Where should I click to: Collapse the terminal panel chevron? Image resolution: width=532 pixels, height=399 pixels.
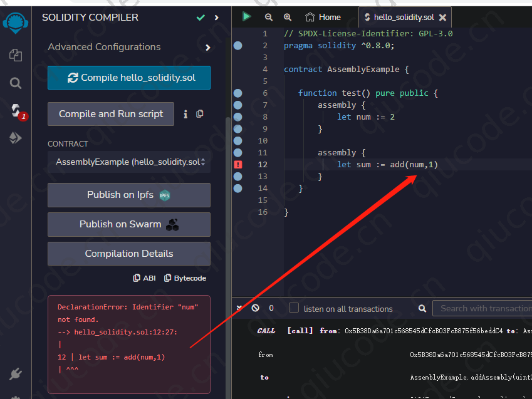[x=239, y=308]
